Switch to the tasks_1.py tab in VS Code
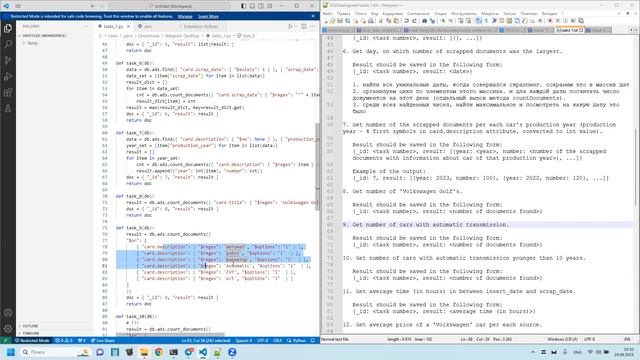 click(113, 27)
